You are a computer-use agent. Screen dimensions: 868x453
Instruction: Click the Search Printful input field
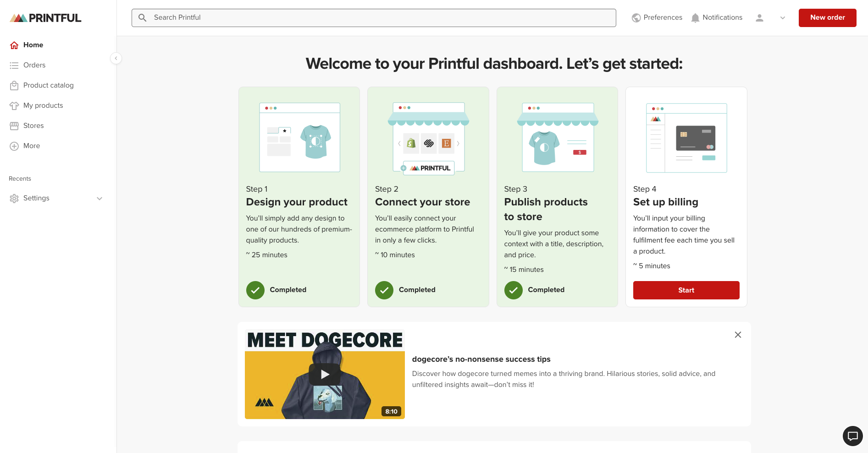point(373,17)
